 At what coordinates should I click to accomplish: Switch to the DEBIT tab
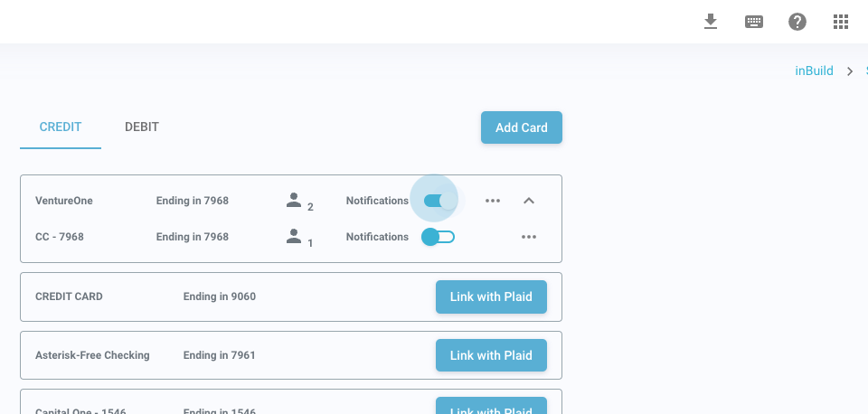pos(142,127)
